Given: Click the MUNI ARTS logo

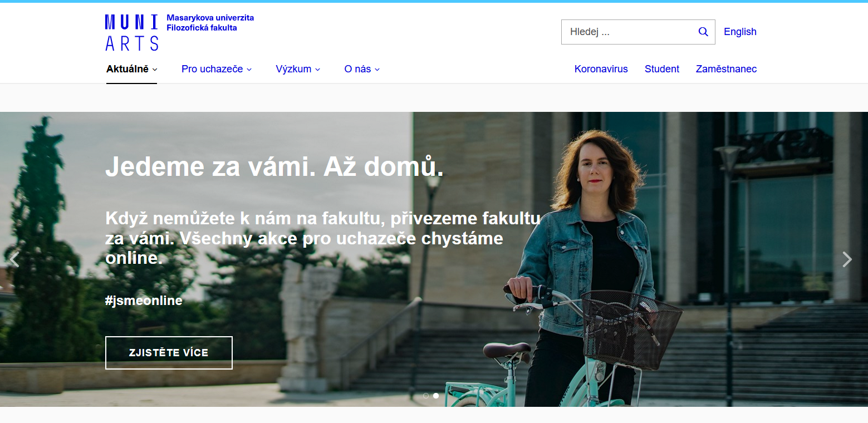Looking at the screenshot, I should tap(131, 32).
